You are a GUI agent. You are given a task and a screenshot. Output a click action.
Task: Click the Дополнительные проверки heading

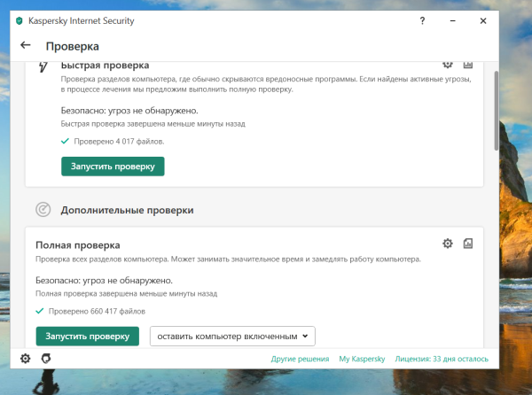tap(127, 210)
